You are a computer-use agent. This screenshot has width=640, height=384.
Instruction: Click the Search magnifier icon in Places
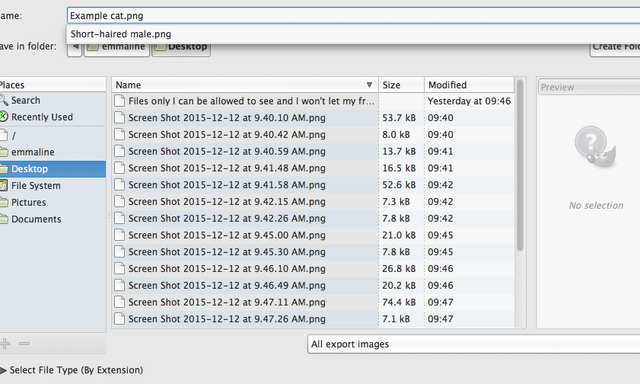coord(4,100)
